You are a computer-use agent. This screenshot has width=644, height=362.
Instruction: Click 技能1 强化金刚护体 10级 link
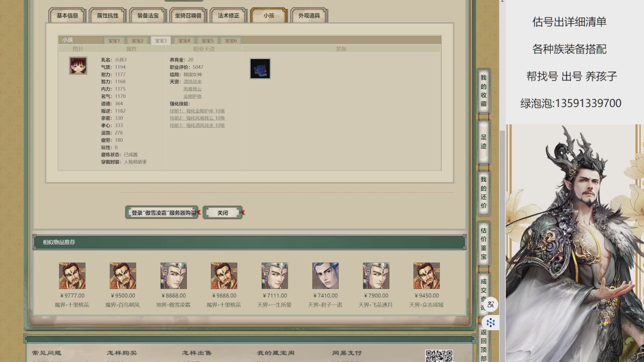click(x=197, y=111)
